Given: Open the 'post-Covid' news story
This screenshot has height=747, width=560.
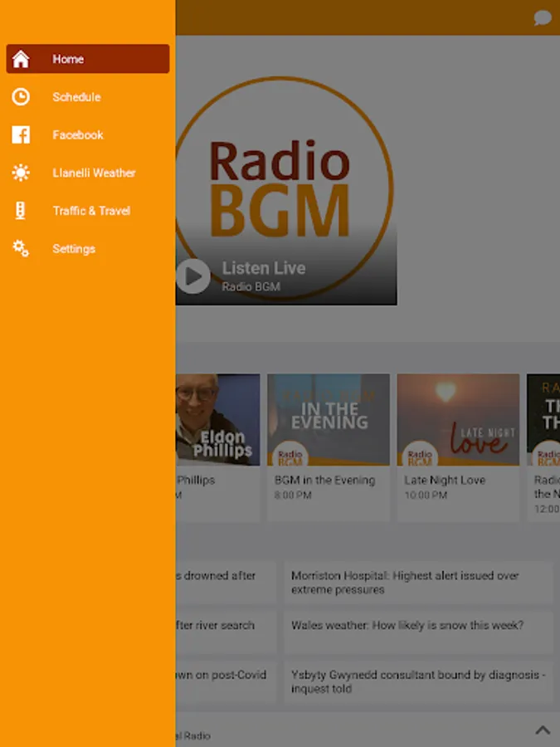Looking at the screenshot, I should click(226, 681).
